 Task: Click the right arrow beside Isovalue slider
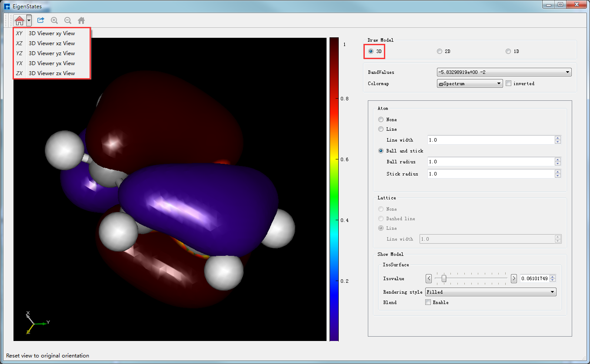514,278
